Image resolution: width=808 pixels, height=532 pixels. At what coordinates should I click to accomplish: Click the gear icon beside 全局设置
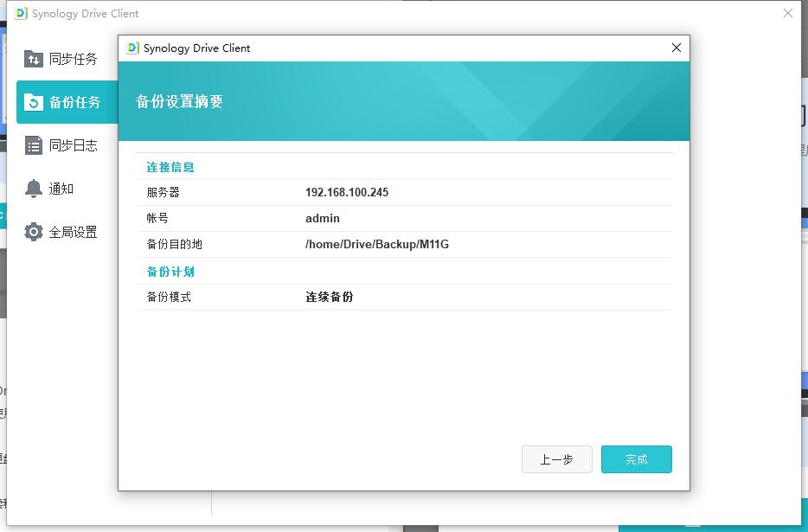[x=33, y=231]
